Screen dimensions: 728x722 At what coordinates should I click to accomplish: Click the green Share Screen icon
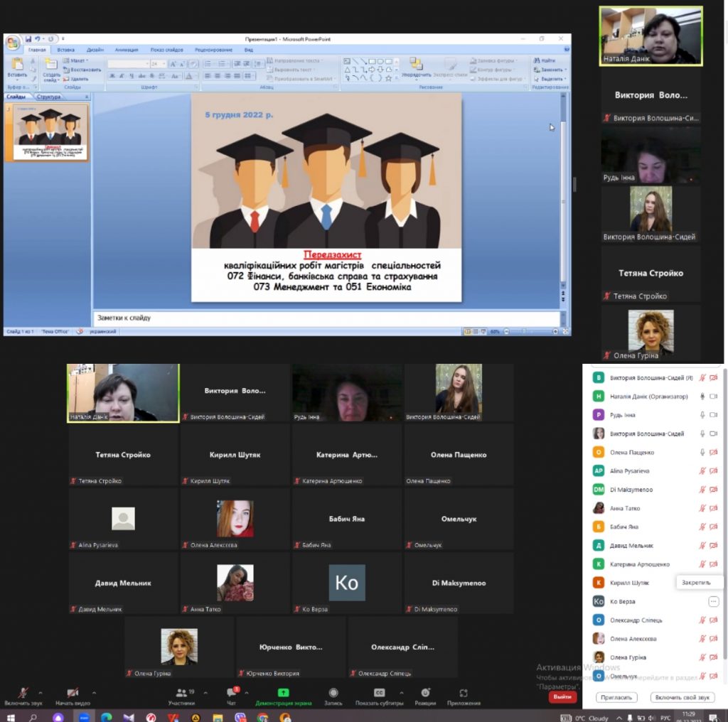point(283,692)
